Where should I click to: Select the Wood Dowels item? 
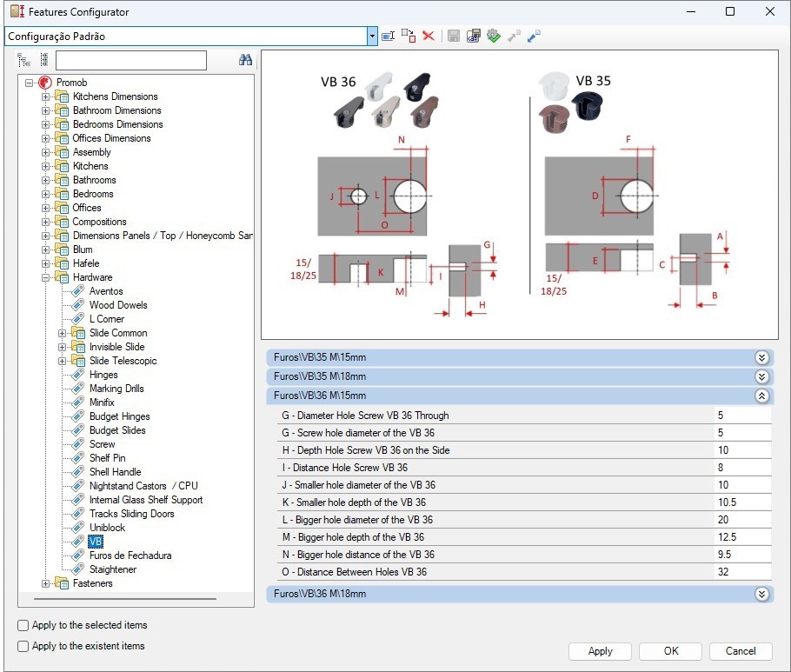coord(118,305)
